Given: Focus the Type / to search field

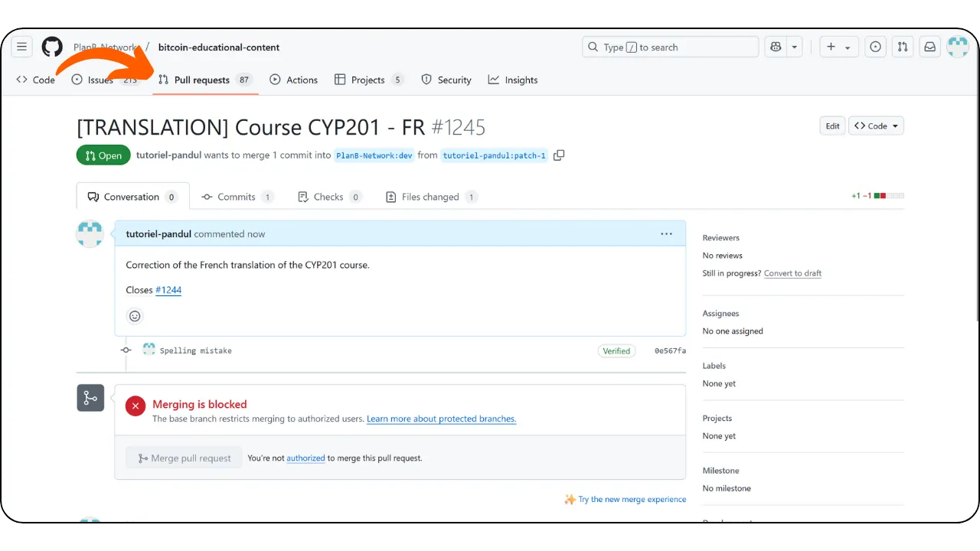Looking at the screenshot, I should pyautogui.click(x=671, y=47).
